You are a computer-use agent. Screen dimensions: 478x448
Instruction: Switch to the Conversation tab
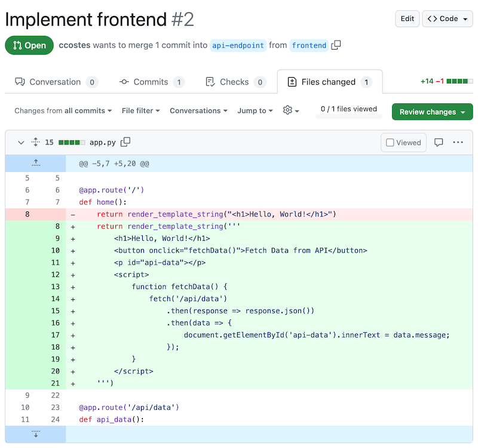[x=56, y=82]
